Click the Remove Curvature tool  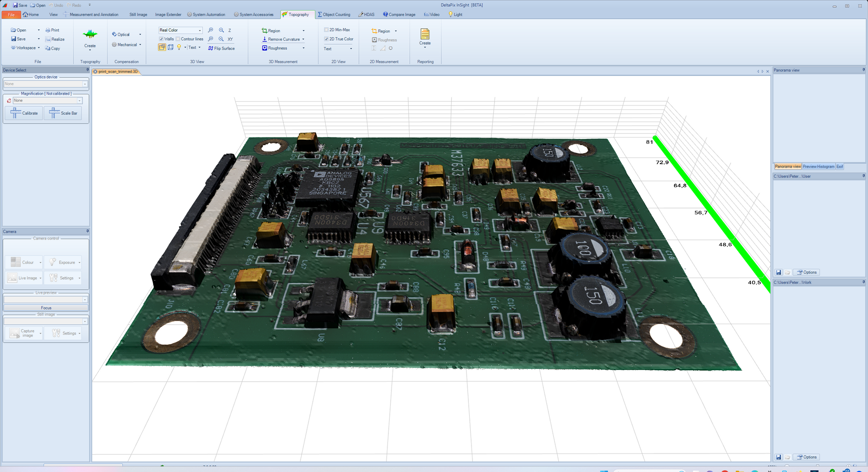283,39
